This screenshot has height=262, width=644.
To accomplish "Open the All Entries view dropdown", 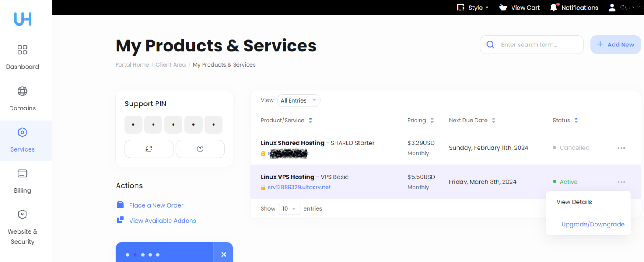I will pyautogui.click(x=299, y=100).
